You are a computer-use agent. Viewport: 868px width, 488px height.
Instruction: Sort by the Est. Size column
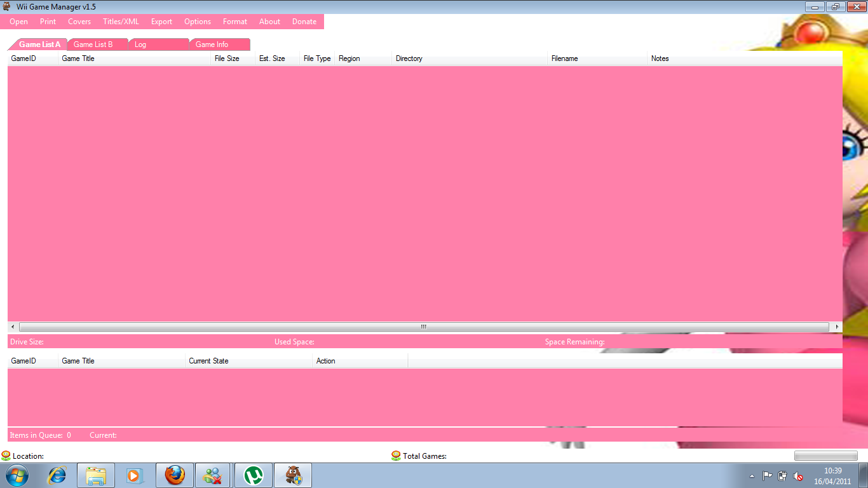(x=277, y=58)
